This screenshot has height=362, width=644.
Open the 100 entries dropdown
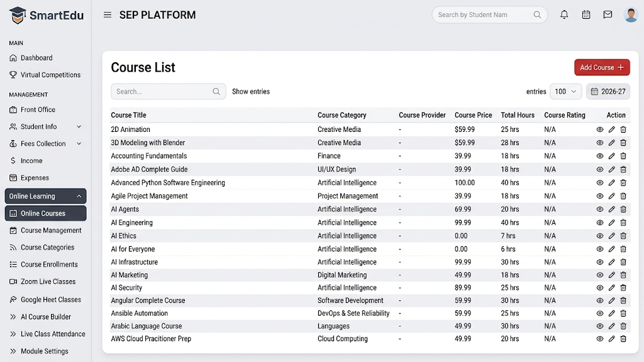(x=565, y=92)
